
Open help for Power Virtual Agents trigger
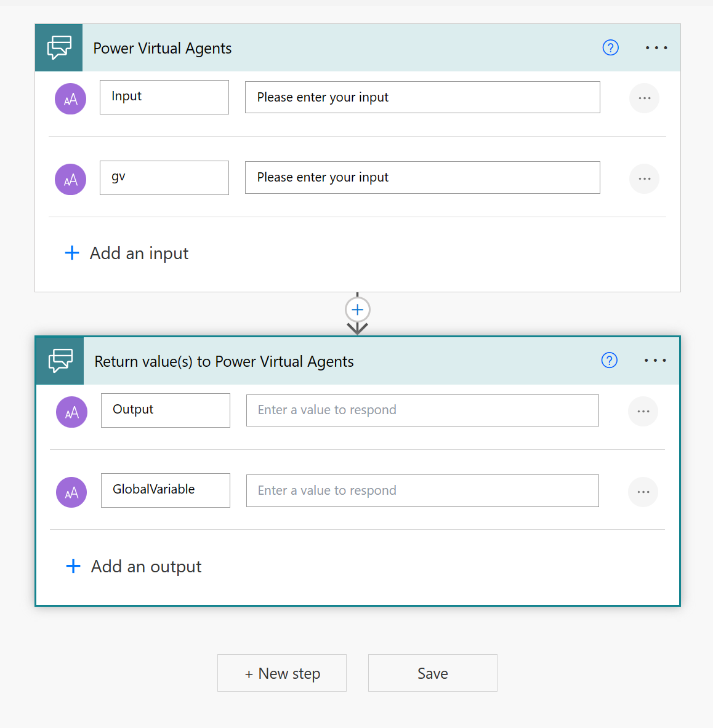[x=610, y=47]
